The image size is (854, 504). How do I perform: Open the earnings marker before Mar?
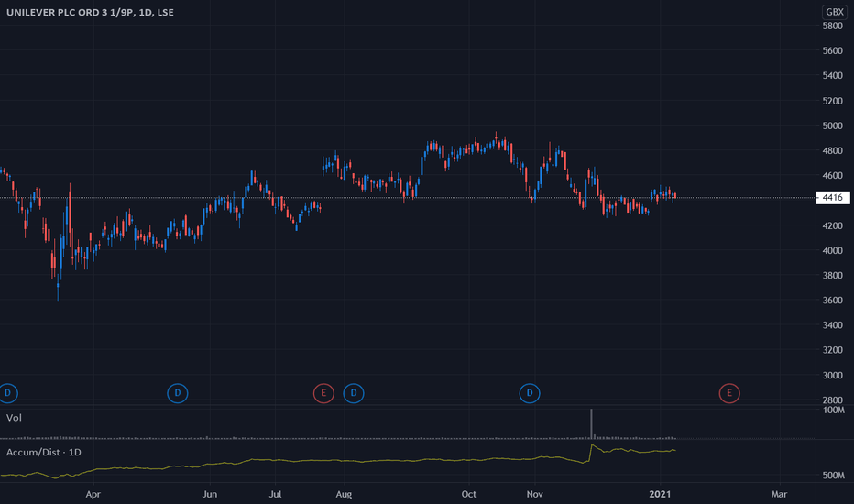729,393
